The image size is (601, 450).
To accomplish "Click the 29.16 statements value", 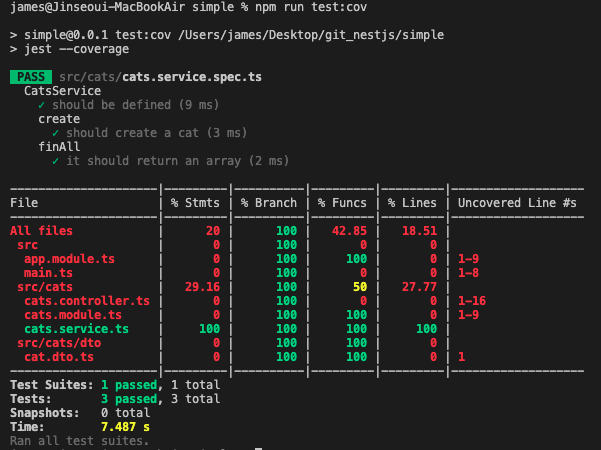I will 202,287.
